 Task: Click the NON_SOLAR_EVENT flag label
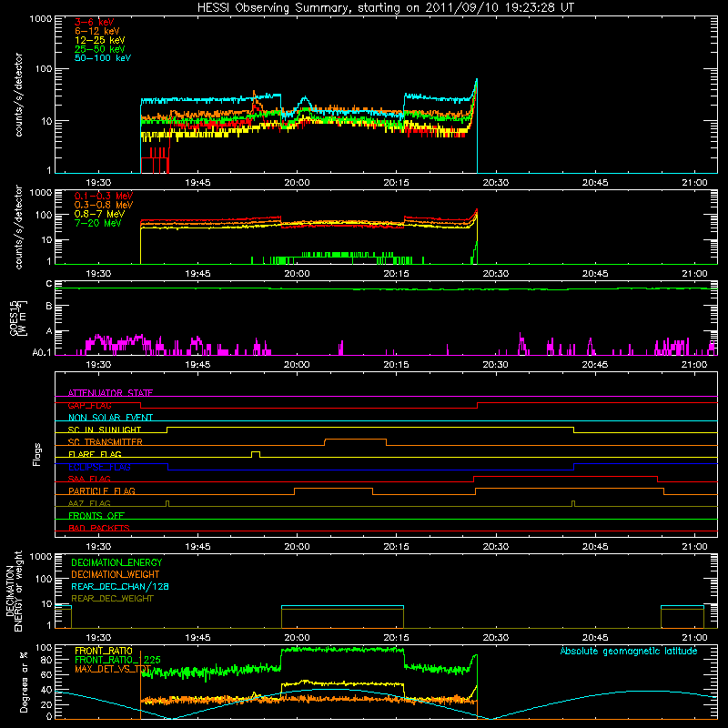(110, 418)
